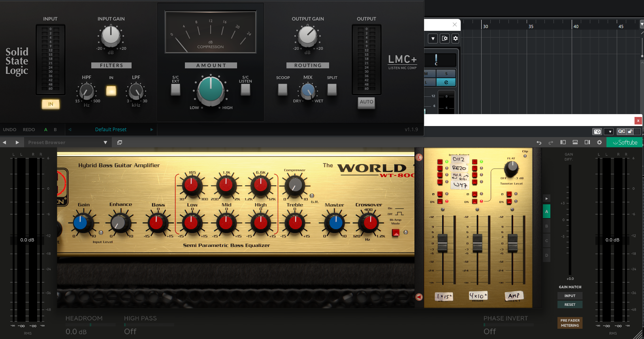
Task: Click the edit channel 'e' button
Action: pyautogui.click(x=446, y=82)
